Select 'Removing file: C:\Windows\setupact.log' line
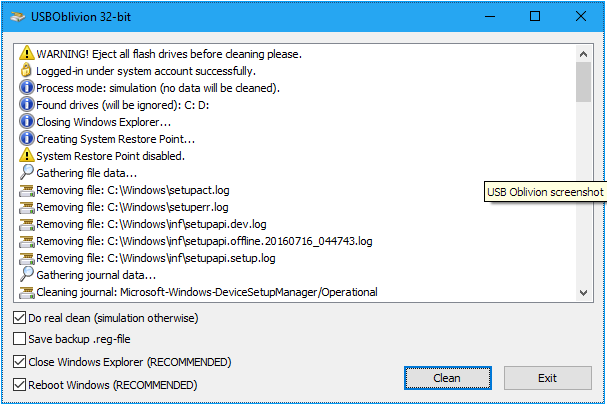Screen dimensions: 607x405 tap(133, 190)
